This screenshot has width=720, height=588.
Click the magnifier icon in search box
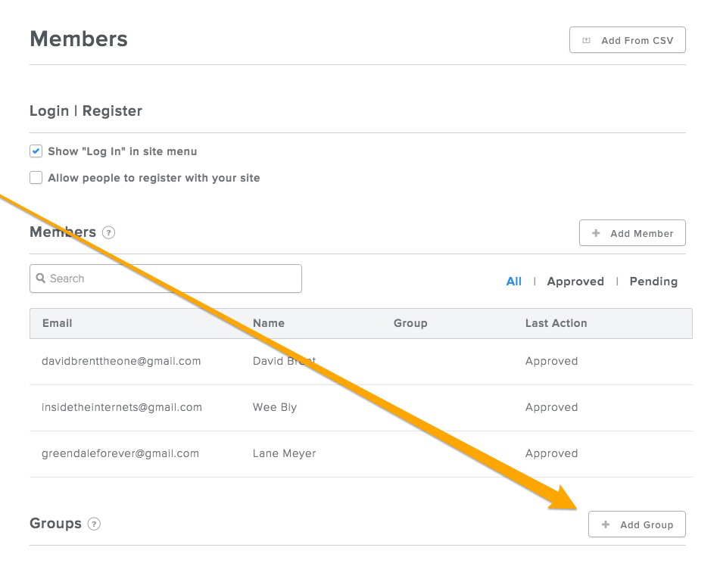pyautogui.click(x=41, y=278)
